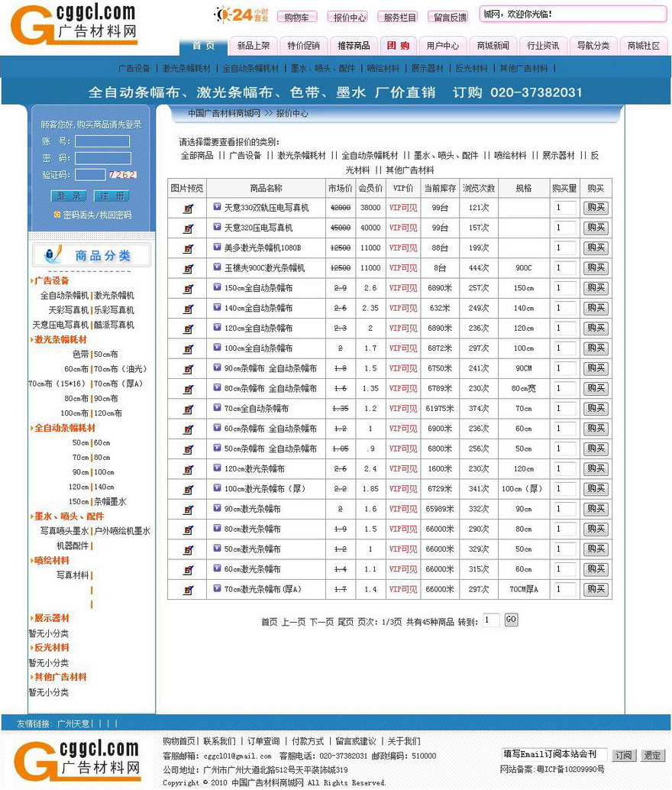Open 密码丢失/找回密码 link

[x=97, y=215]
